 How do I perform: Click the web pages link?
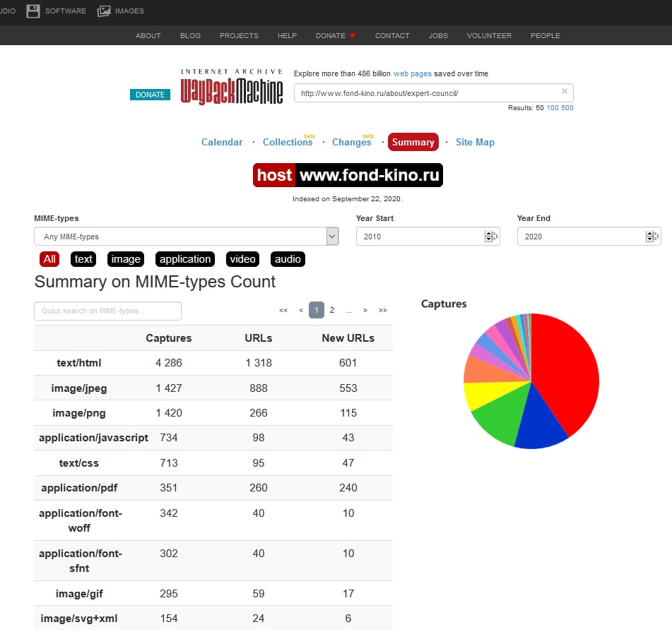[412, 73]
